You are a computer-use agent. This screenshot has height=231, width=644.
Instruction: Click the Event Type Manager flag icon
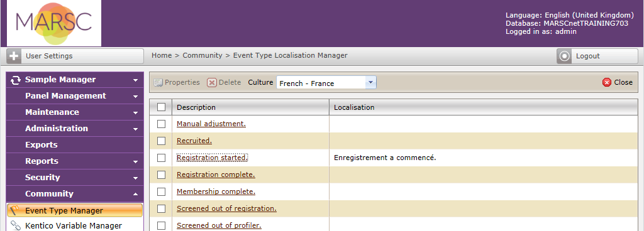[15, 210]
